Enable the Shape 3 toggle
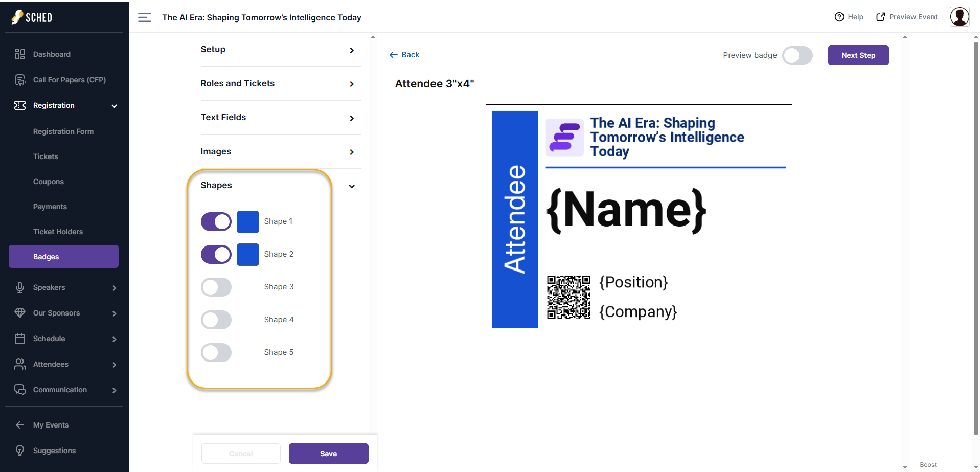980x472 pixels. pyautogui.click(x=216, y=287)
